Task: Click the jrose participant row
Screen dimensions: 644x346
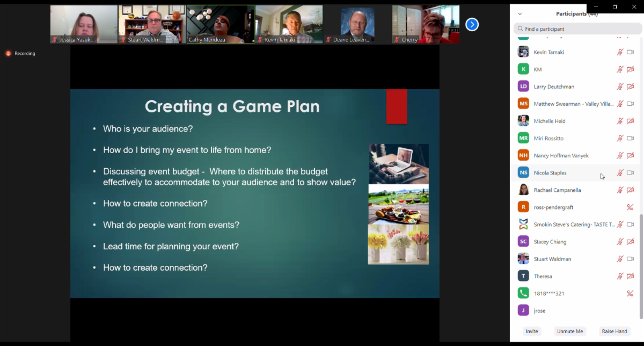Action: (574, 310)
